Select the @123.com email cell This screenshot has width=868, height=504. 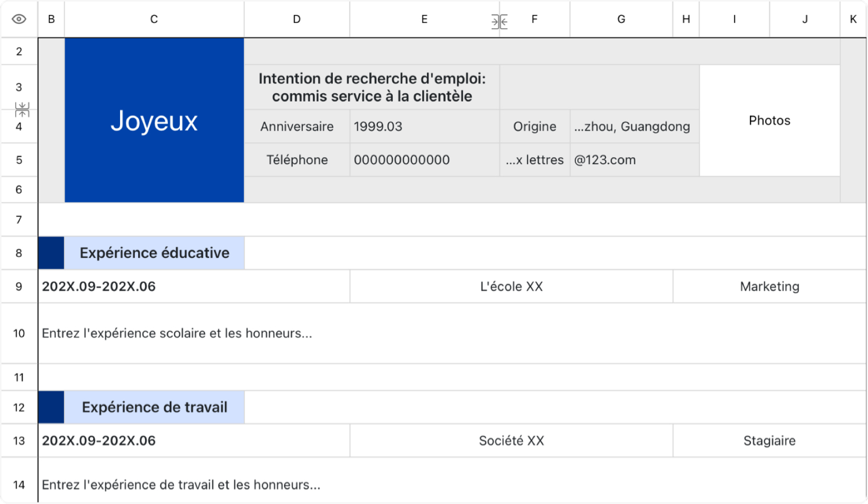point(635,160)
